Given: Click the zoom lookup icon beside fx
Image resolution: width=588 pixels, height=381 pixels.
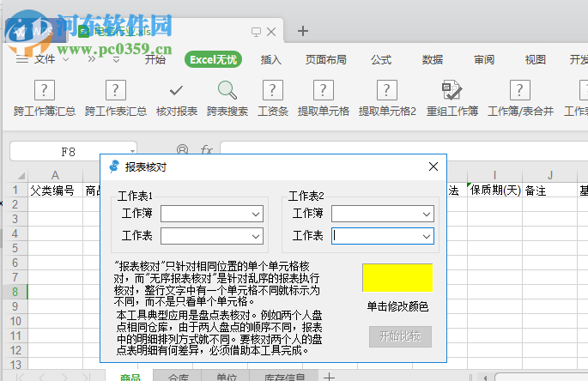Looking at the screenshot, I should (182, 150).
